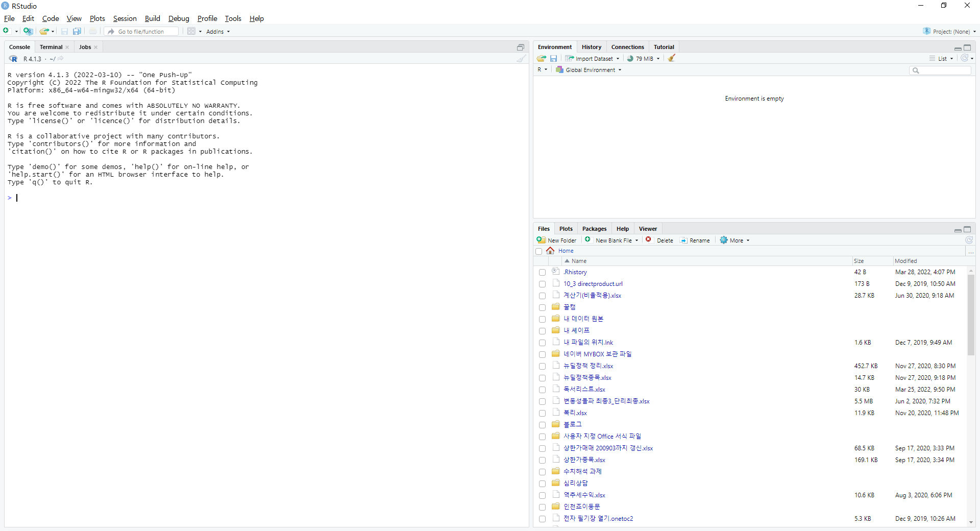
Task: Click the Environment search field
Action: click(x=940, y=70)
